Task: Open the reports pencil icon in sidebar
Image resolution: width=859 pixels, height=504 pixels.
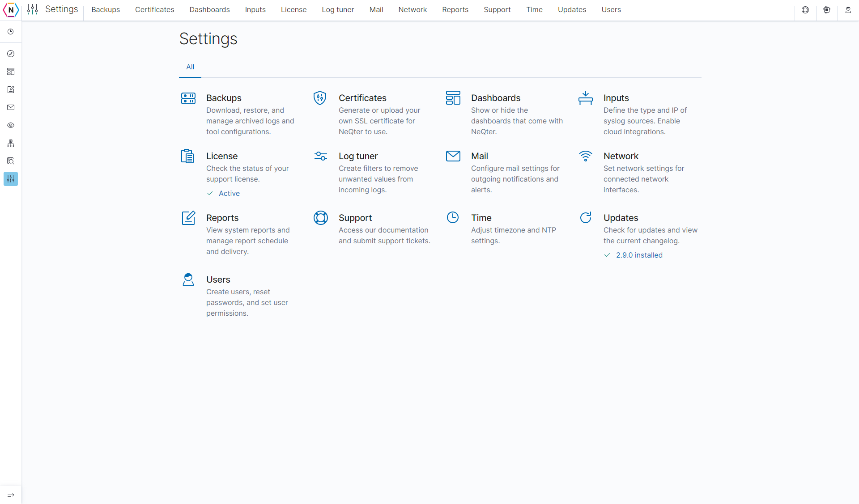Action: [x=11, y=89]
